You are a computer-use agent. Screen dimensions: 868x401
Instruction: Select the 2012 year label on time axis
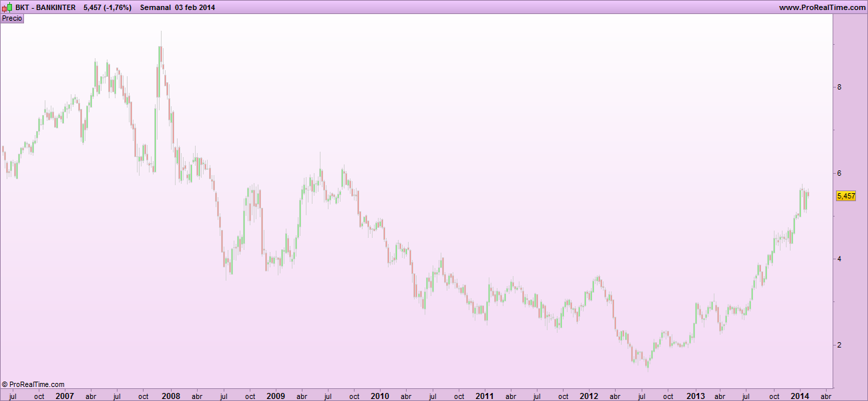pyautogui.click(x=590, y=396)
